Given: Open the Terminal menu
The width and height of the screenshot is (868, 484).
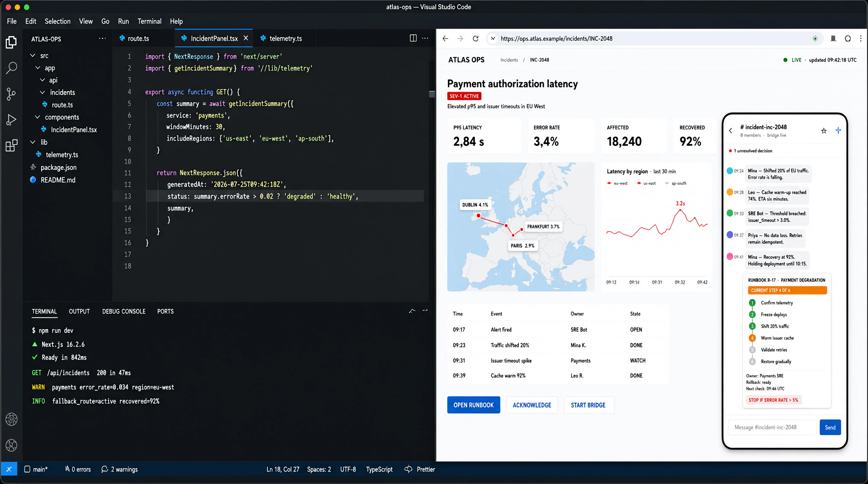Looking at the screenshot, I should click(150, 21).
